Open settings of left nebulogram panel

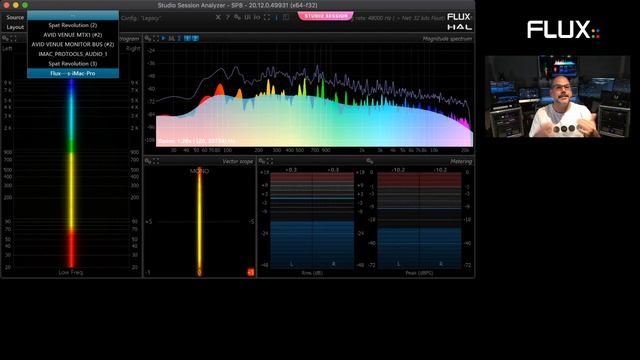pos(5,38)
